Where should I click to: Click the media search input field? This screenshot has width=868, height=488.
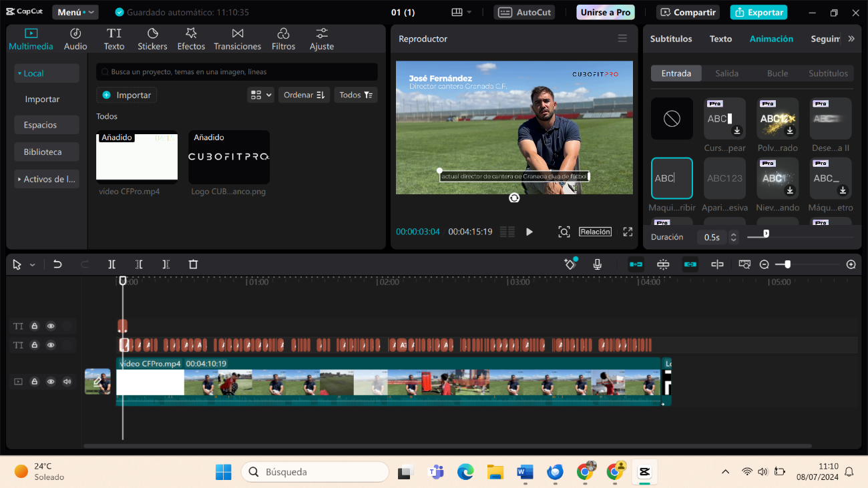[x=237, y=71]
